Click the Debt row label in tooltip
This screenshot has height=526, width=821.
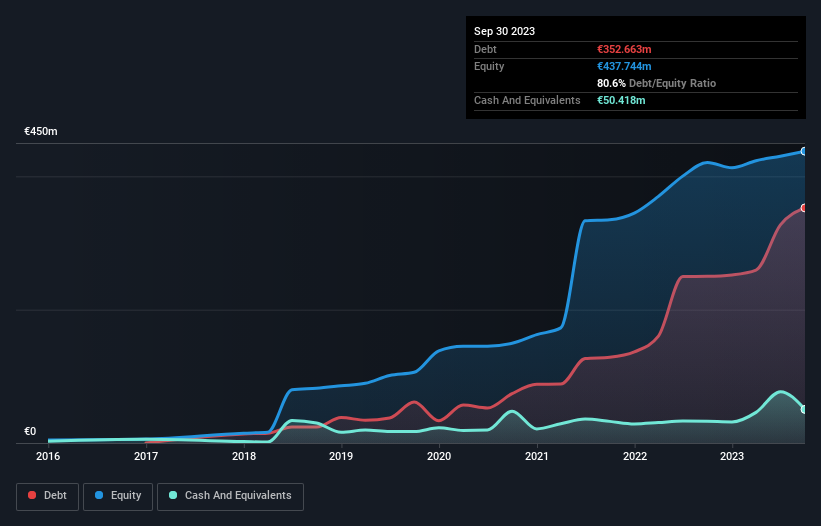[x=485, y=49]
